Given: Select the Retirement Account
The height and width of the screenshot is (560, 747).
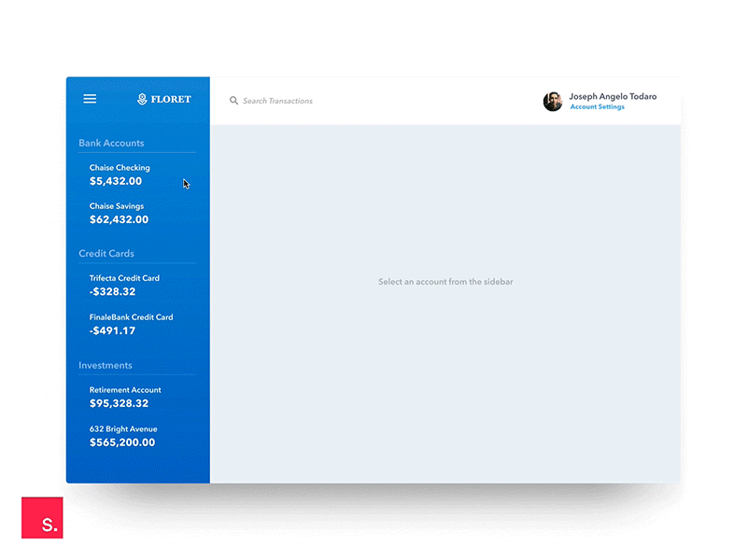Looking at the screenshot, I should pyautogui.click(x=124, y=397).
